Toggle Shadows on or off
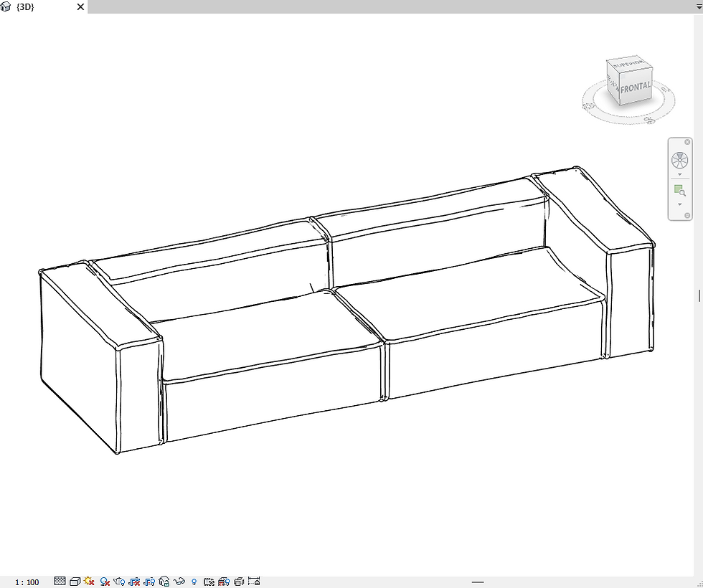This screenshot has width=703, height=588. (x=105, y=582)
